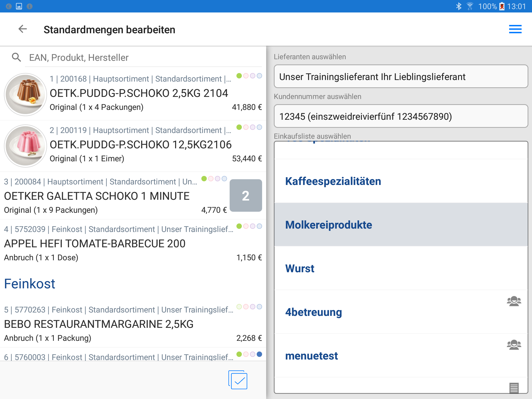Image resolution: width=532 pixels, height=399 pixels.
Task: Tap the search magnifier icon
Action: pos(16,57)
